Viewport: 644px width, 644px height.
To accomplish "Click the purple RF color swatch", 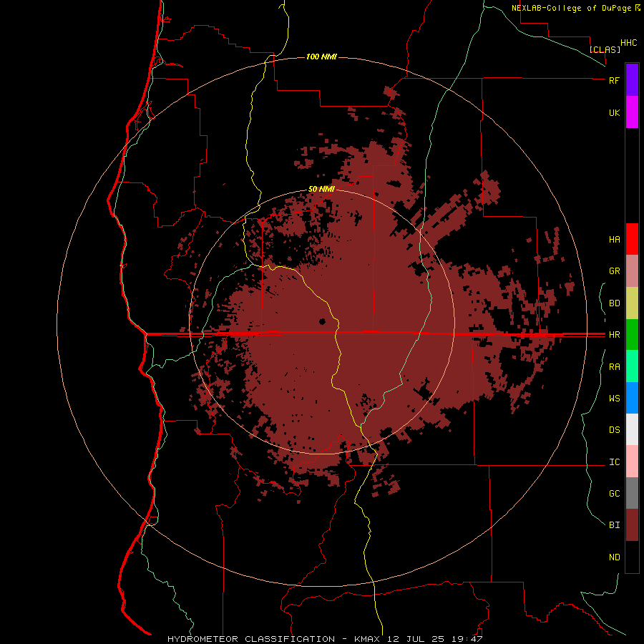I will [x=632, y=79].
